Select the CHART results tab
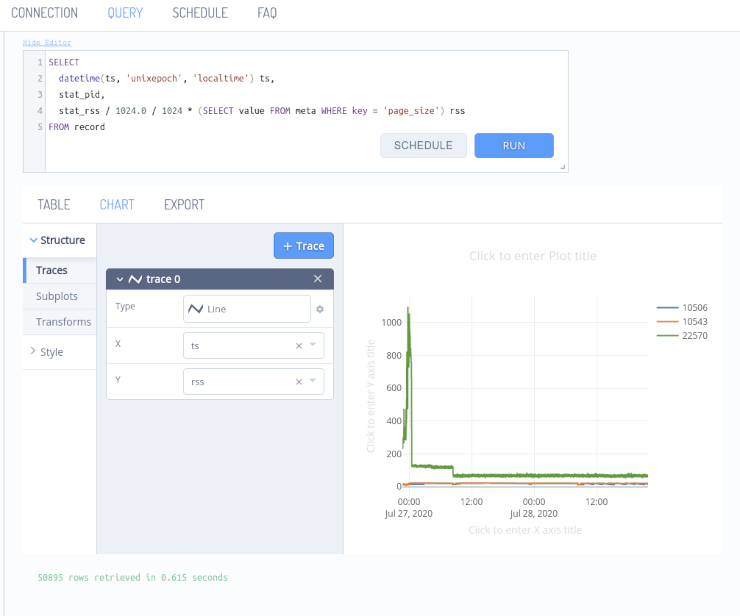 tap(117, 204)
